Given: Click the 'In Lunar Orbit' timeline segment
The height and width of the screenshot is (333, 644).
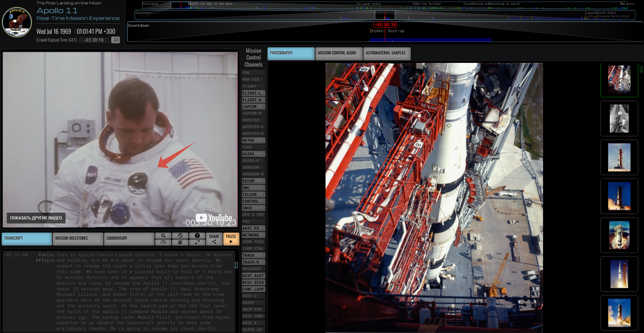Looking at the screenshot, I should pyautogui.click(x=370, y=4).
